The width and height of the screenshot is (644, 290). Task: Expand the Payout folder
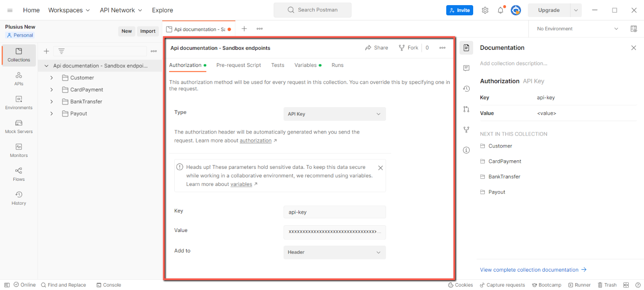(x=52, y=113)
